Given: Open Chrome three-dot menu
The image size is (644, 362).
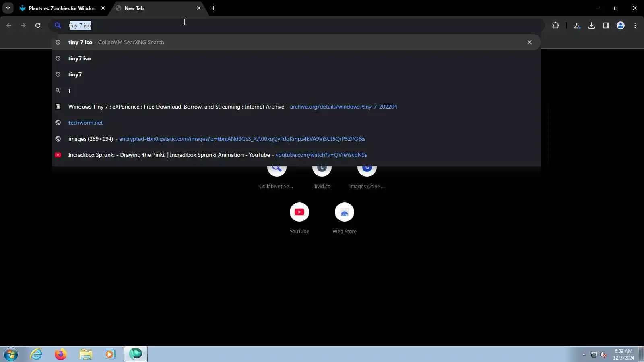Looking at the screenshot, I should pos(635,25).
